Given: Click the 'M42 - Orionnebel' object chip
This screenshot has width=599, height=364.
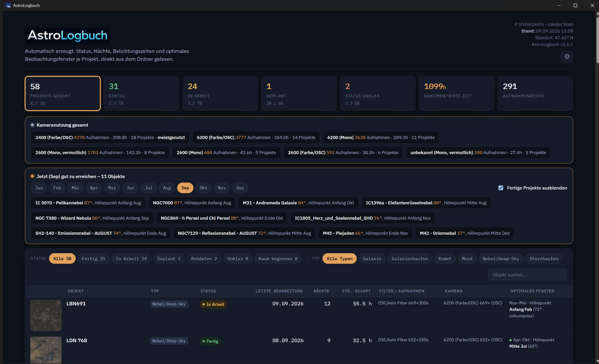Looking at the screenshot, I should coord(465,233).
